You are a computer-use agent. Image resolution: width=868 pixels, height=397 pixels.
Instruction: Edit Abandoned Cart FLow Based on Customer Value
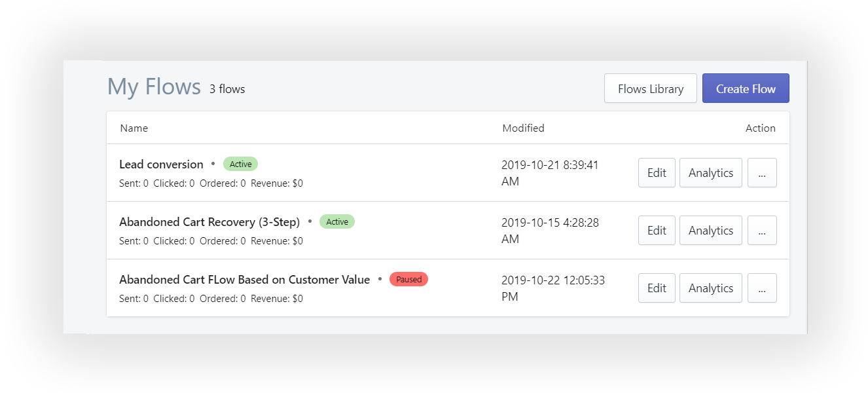[657, 288]
